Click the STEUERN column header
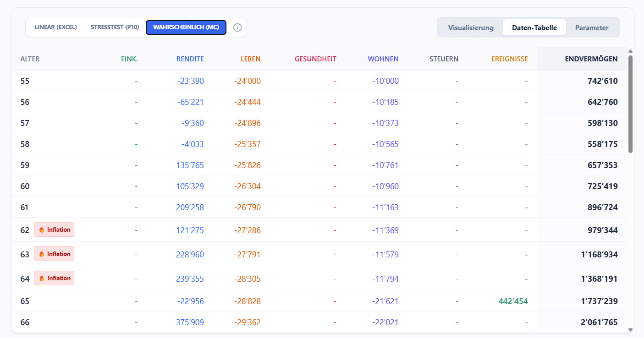Viewport: 644px width, 338px height. pos(444,59)
